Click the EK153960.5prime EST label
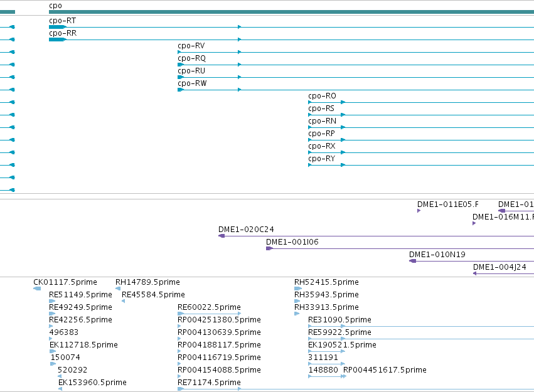This screenshot has width=534, height=392. tap(92, 383)
